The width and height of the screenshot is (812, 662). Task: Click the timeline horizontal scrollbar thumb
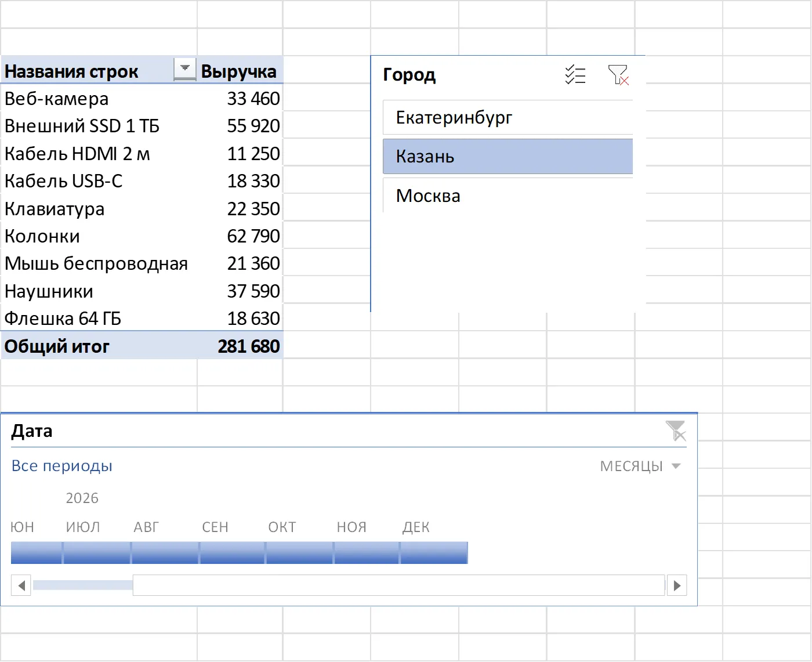coord(398,585)
